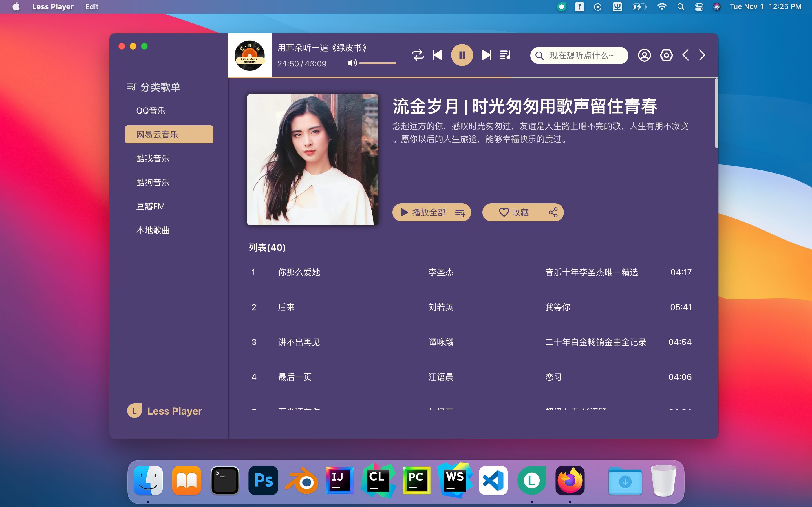
Task: Expand the 分类歌单 category header
Action: point(154,87)
